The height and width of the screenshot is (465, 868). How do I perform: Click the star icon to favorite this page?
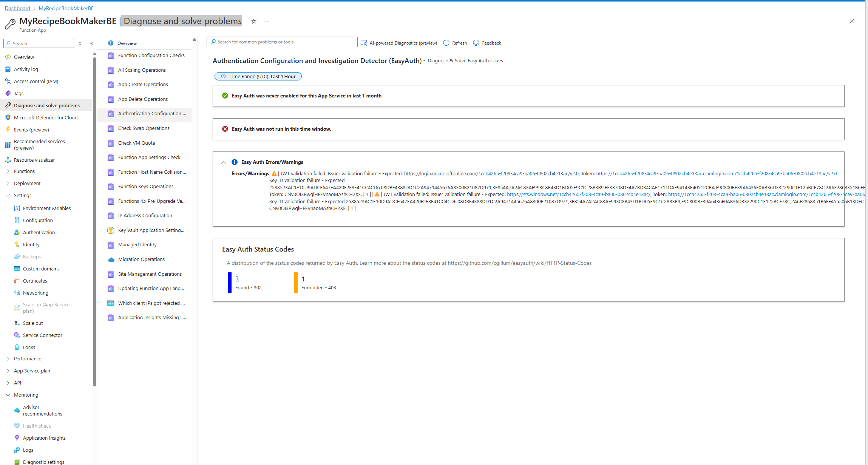253,21
